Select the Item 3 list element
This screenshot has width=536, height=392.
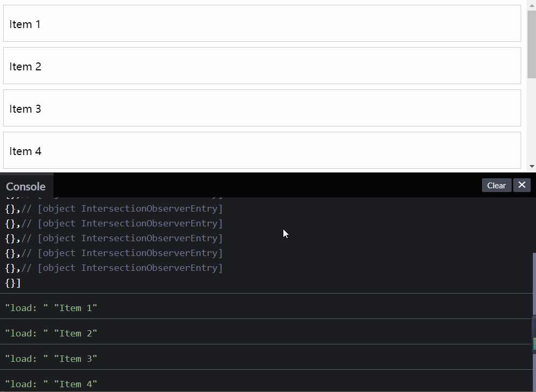click(262, 108)
